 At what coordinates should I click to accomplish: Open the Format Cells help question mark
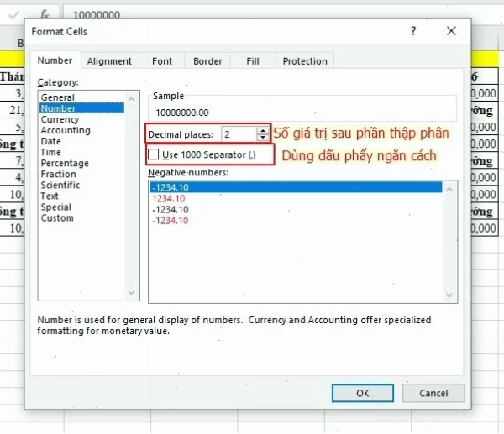[413, 31]
